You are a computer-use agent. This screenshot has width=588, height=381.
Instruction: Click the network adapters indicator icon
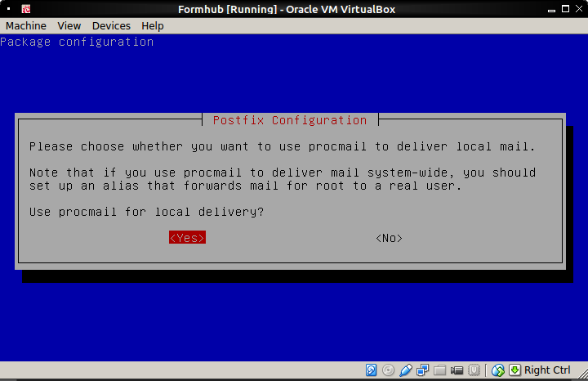pyautogui.click(x=423, y=370)
